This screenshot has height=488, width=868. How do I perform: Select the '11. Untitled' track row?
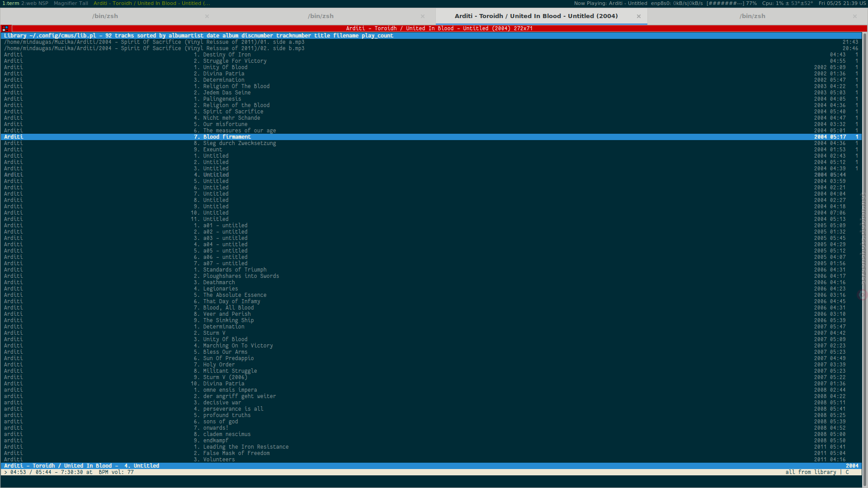pyautogui.click(x=431, y=219)
